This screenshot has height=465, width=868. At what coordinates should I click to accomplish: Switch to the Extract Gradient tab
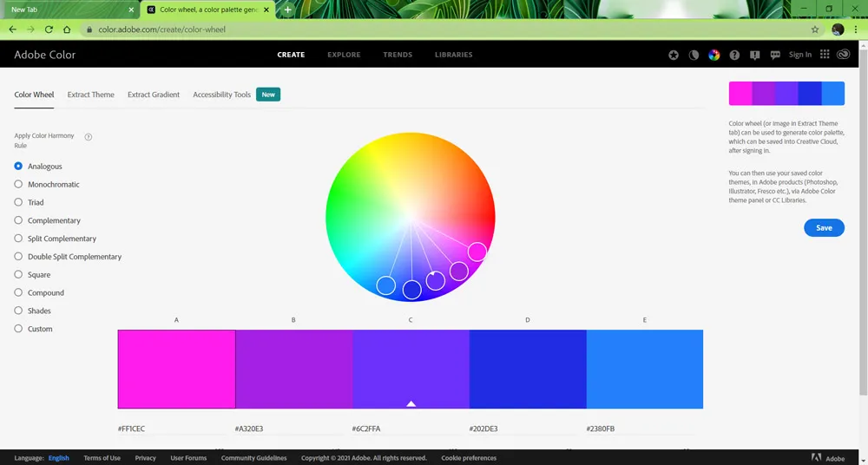154,95
